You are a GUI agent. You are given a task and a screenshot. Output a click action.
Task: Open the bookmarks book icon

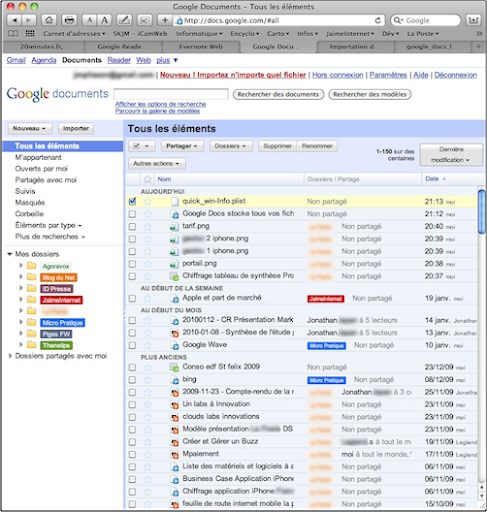[13, 33]
